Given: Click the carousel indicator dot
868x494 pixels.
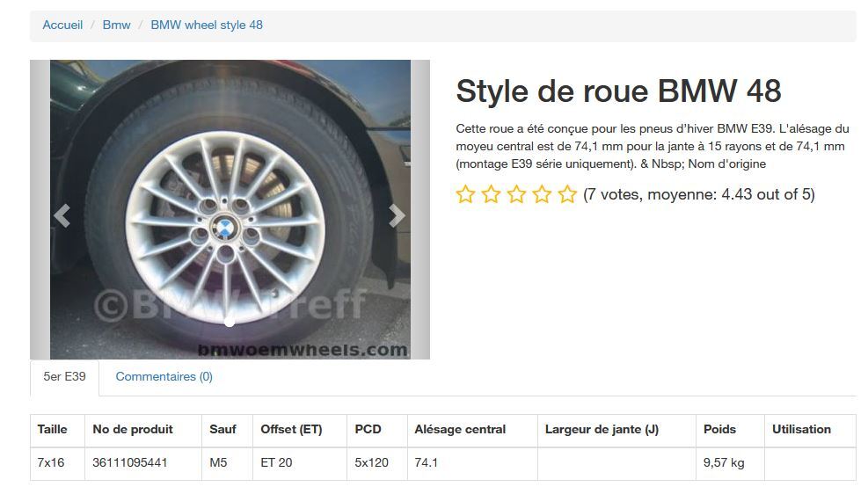Looking at the screenshot, I should pyautogui.click(x=230, y=323).
